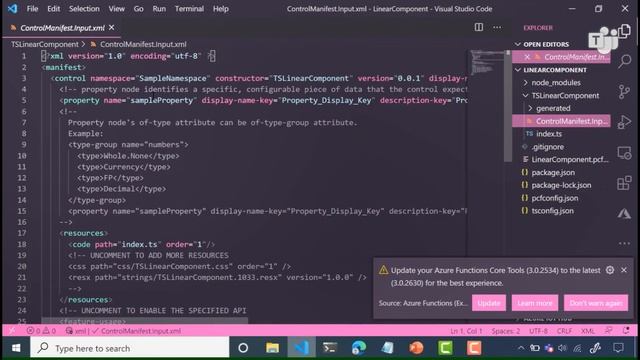Open File Explorer from taskbar
Viewport: 640px width, 360px height.
click(x=272, y=348)
